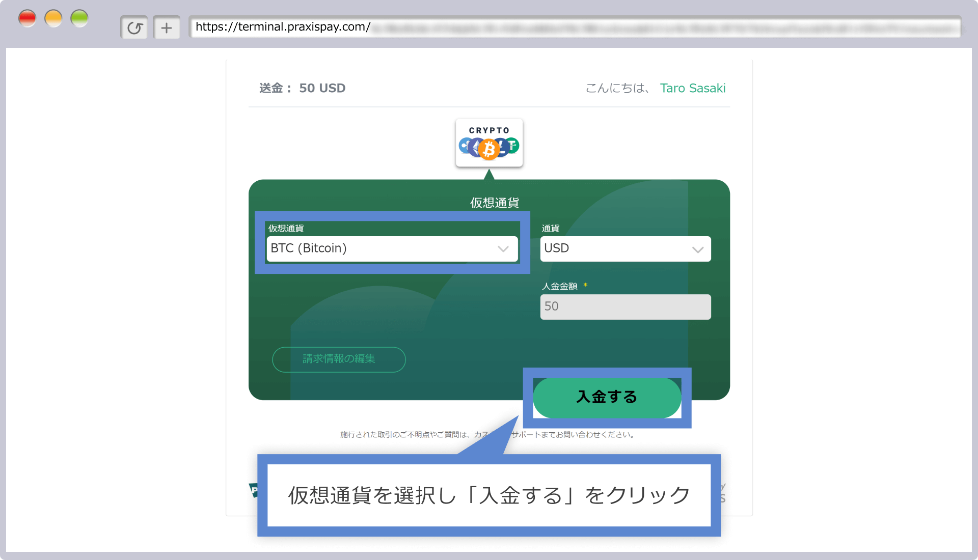Click the 送金 50 USD label area
The height and width of the screenshot is (560, 978).
302,87
